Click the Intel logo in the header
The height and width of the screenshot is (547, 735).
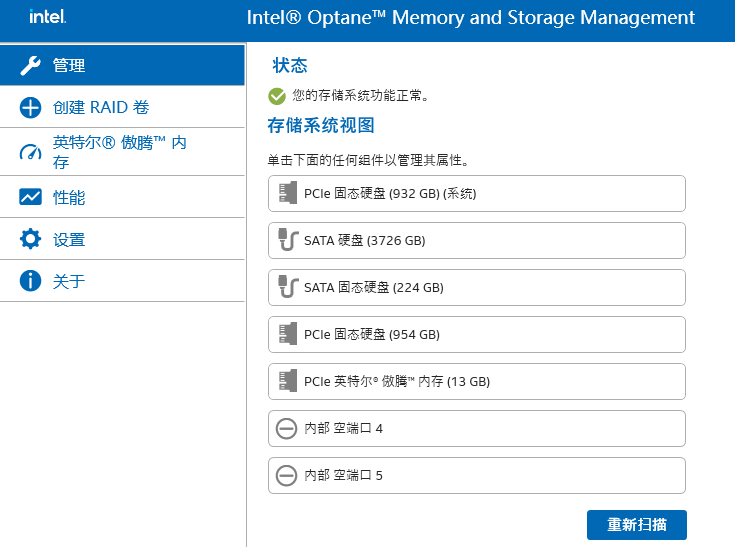[47, 17]
